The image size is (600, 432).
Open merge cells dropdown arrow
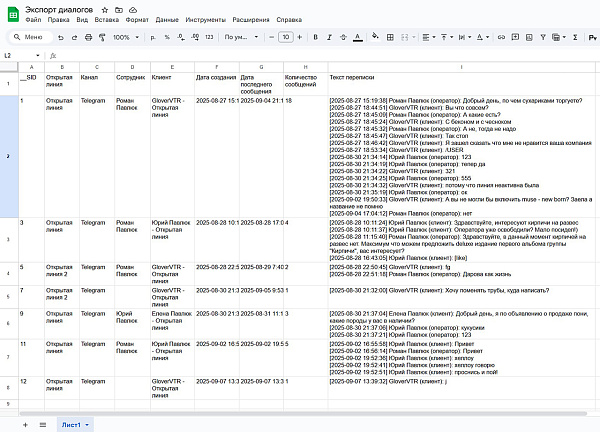pyautogui.click(x=414, y=37)
